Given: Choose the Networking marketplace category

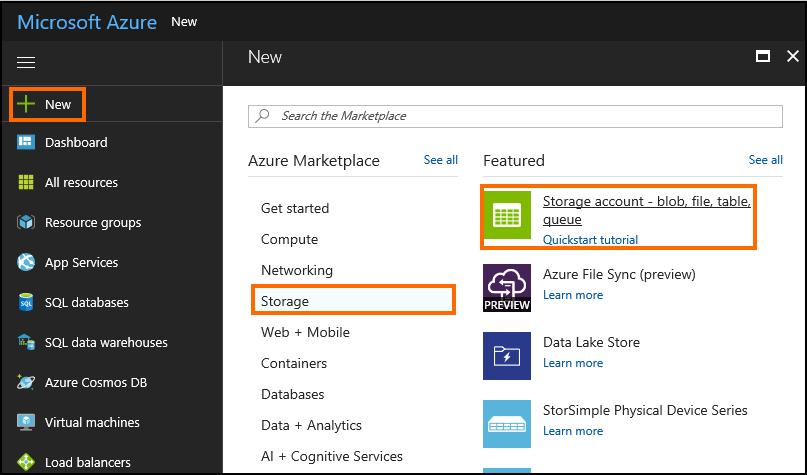Looking at the screenshot, I should [297, 270].
